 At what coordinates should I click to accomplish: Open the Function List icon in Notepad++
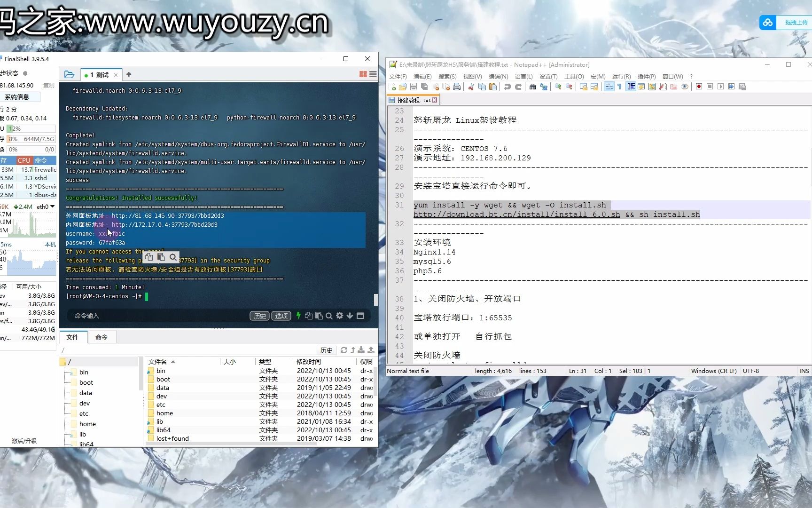(x=663, y=87)
